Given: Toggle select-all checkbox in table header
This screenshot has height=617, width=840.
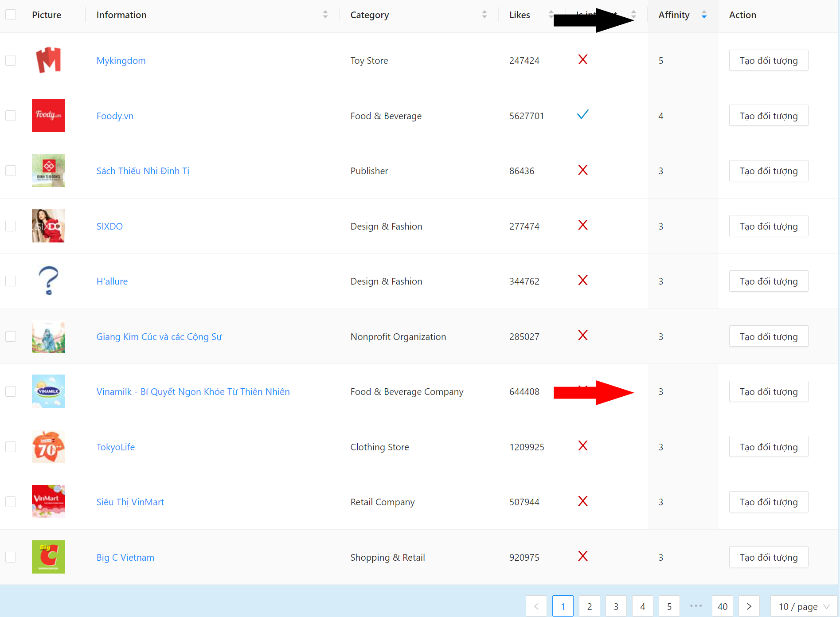Looking at the screenshot, I should [11, 15].
